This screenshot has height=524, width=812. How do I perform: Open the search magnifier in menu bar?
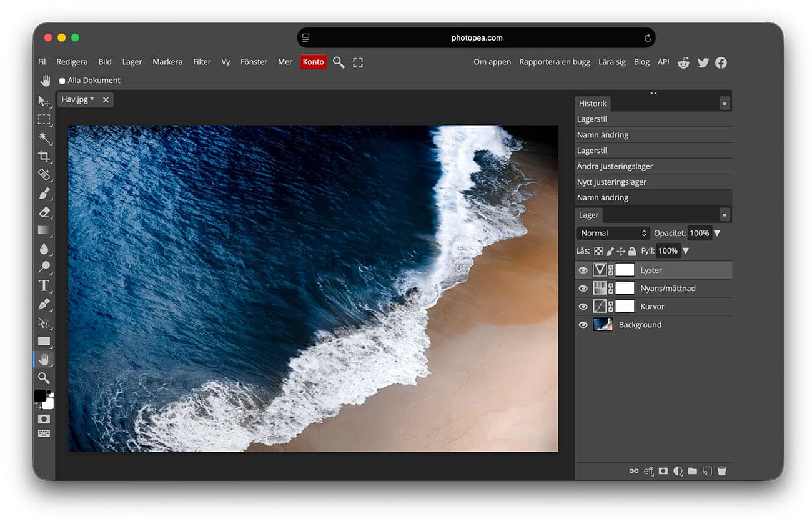tap(339, 62)
